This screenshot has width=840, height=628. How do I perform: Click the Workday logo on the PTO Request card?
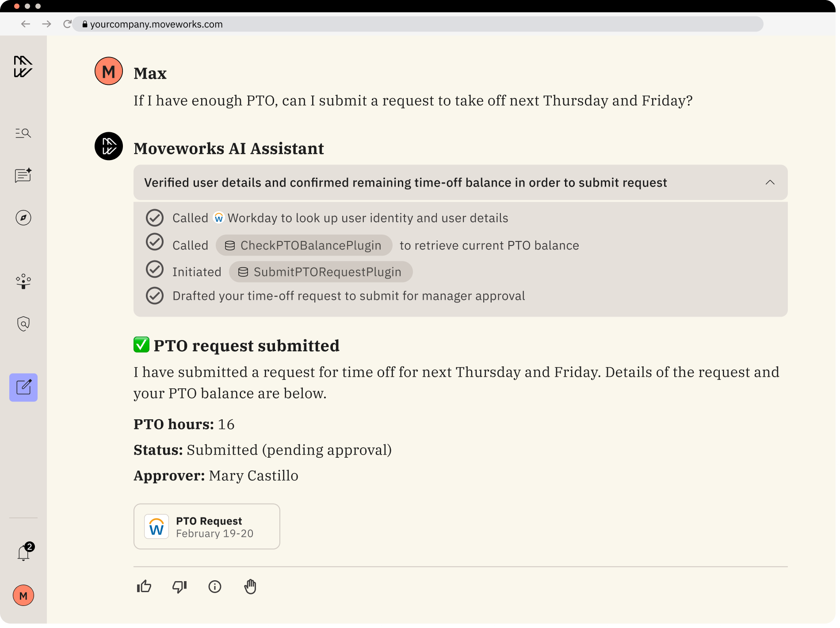[x=157, y=527]
